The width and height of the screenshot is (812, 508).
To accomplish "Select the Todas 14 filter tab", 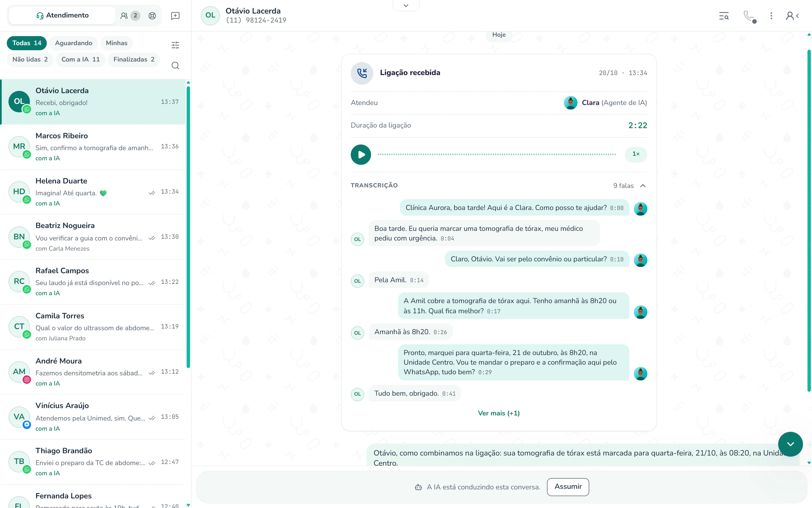I will (27, 43).
